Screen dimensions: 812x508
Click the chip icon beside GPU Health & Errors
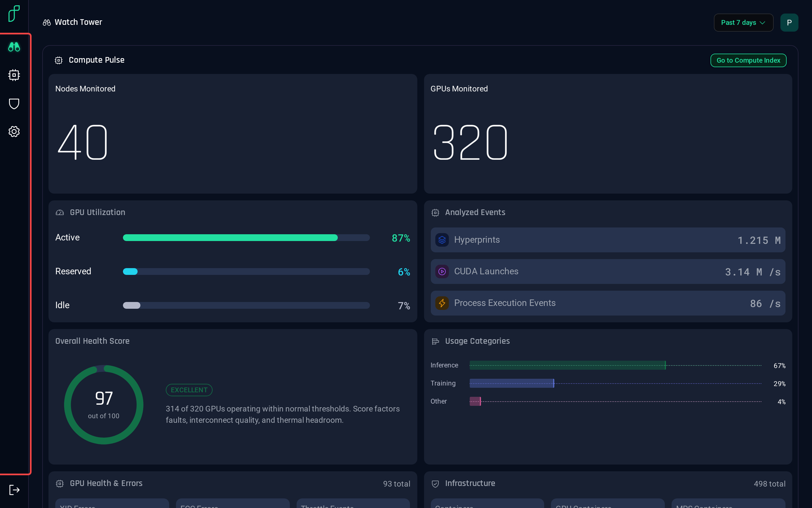[60, 483]
